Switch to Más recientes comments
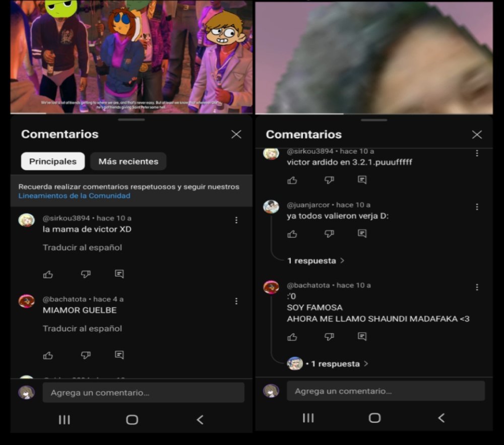This screenshot has height=445, width=504. tap(128, 161)
